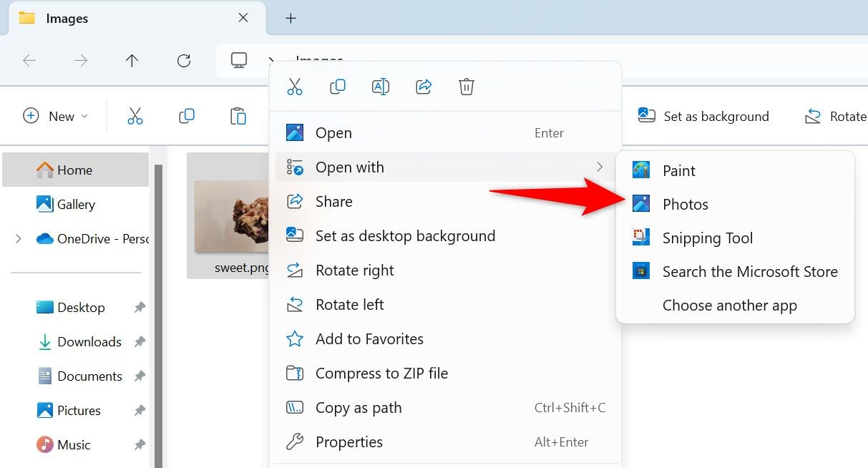The height and width of the screenshot is (468, 868).
Task: Click the toolbar Copy icon
Action: click(187, 116)
